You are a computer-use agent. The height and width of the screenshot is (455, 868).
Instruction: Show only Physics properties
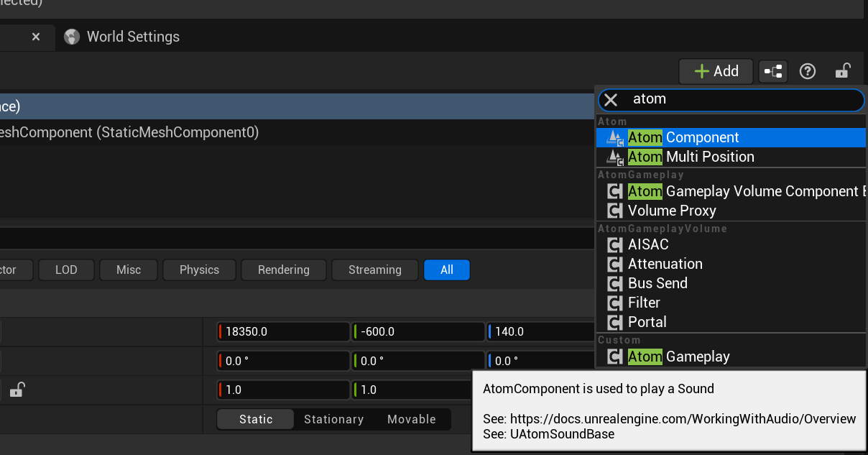199,270
